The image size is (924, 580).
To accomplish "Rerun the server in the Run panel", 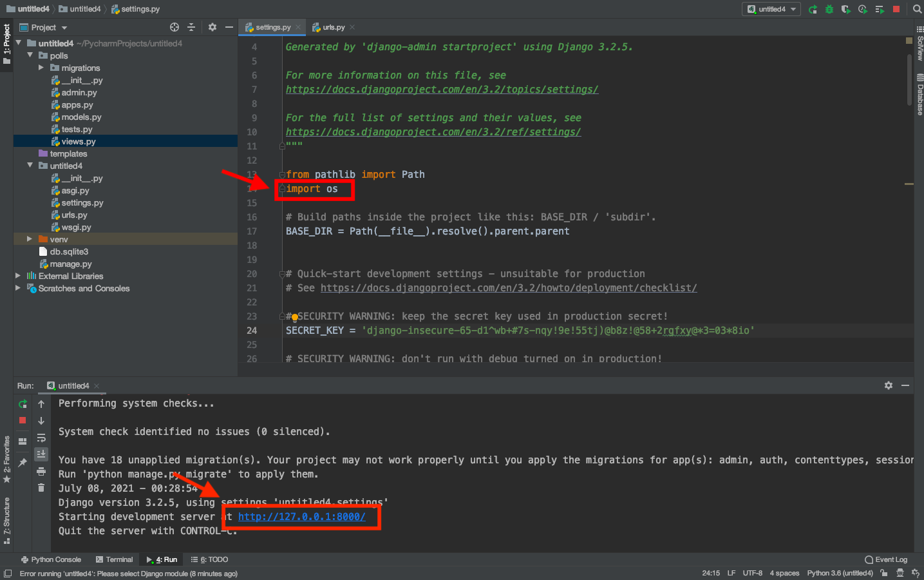I will (x=23, y=404).
